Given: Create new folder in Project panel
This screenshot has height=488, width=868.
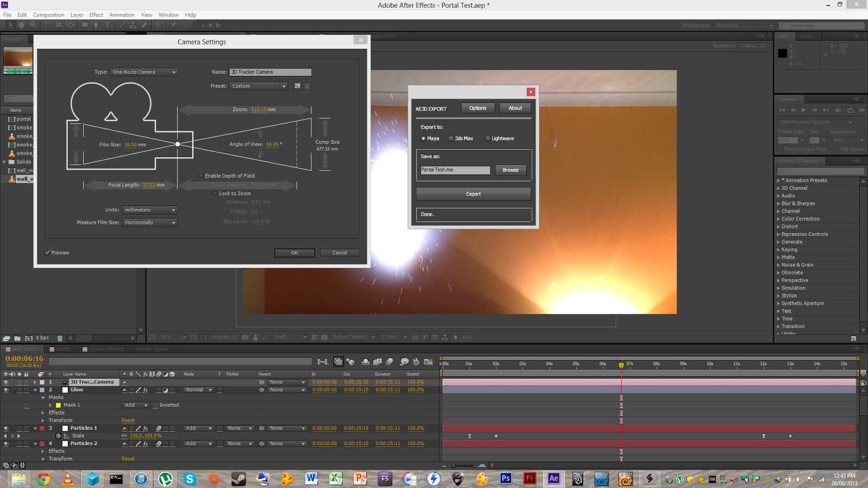Looking at the screenshot, I should (x=17, y=338).
